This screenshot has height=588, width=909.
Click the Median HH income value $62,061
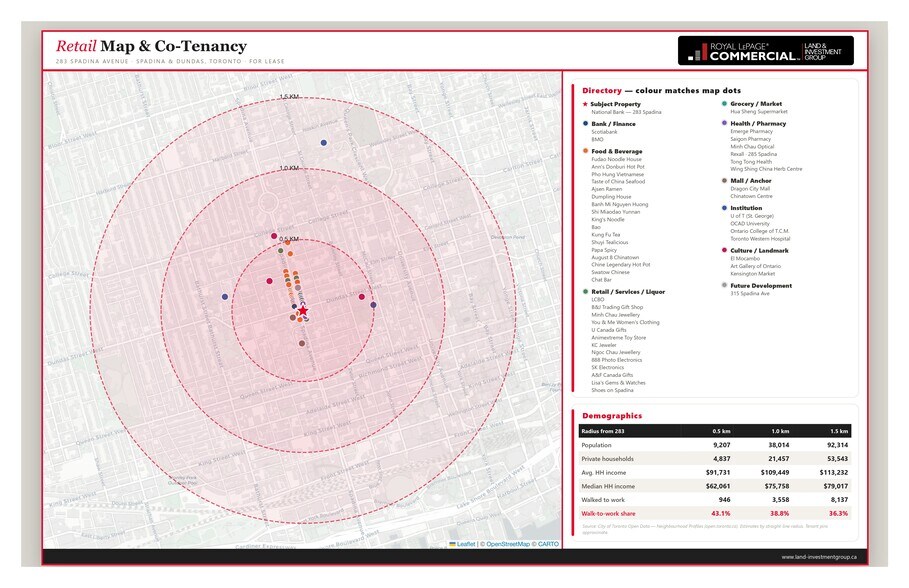pos(718,486)
